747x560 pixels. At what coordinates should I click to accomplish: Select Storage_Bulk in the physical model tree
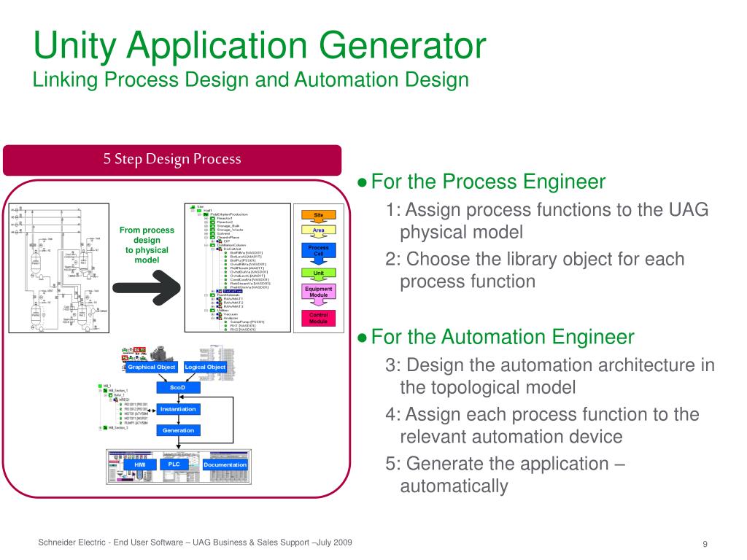click(x=228, y=226)
